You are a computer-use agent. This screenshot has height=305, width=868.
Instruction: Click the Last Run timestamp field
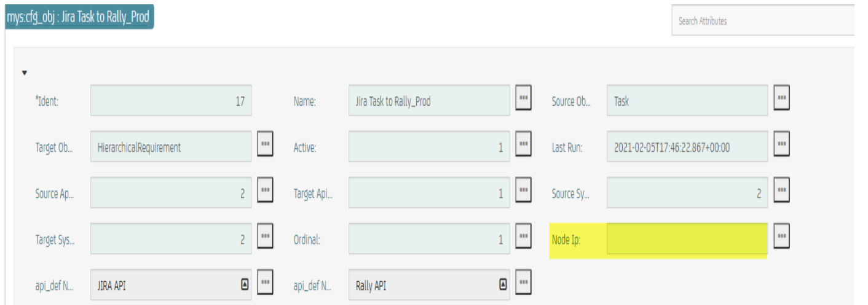coord(687,148)
